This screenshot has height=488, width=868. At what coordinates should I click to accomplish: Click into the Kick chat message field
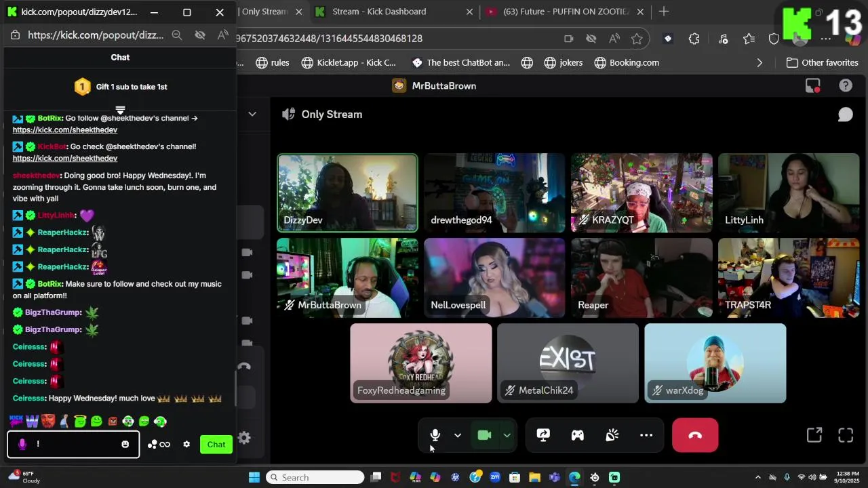75,444
